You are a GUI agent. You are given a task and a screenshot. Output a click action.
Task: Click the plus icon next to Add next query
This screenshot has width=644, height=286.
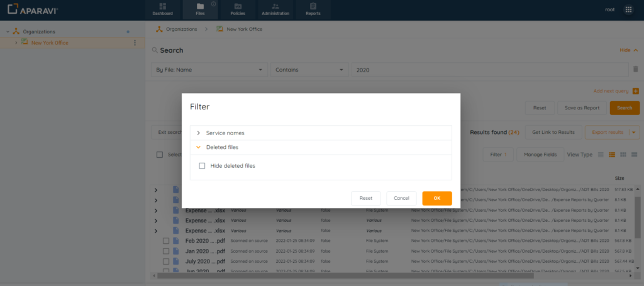pos(636,91)
